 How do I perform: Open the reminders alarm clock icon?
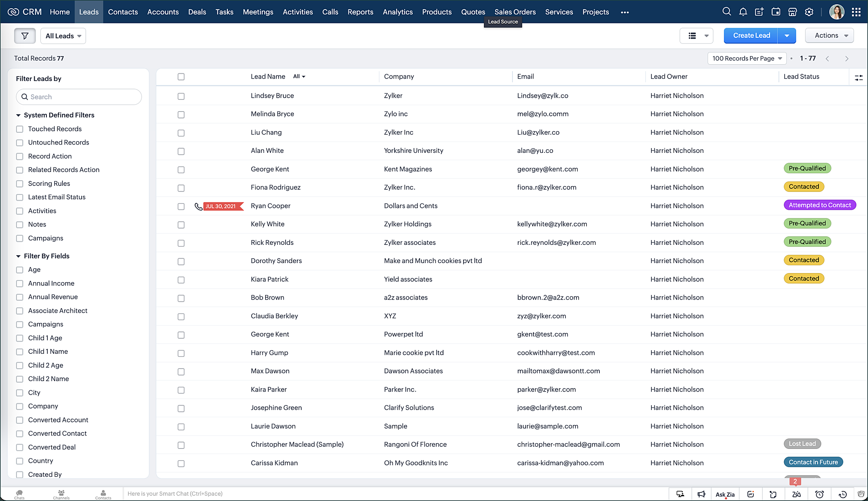pos(819,494)
